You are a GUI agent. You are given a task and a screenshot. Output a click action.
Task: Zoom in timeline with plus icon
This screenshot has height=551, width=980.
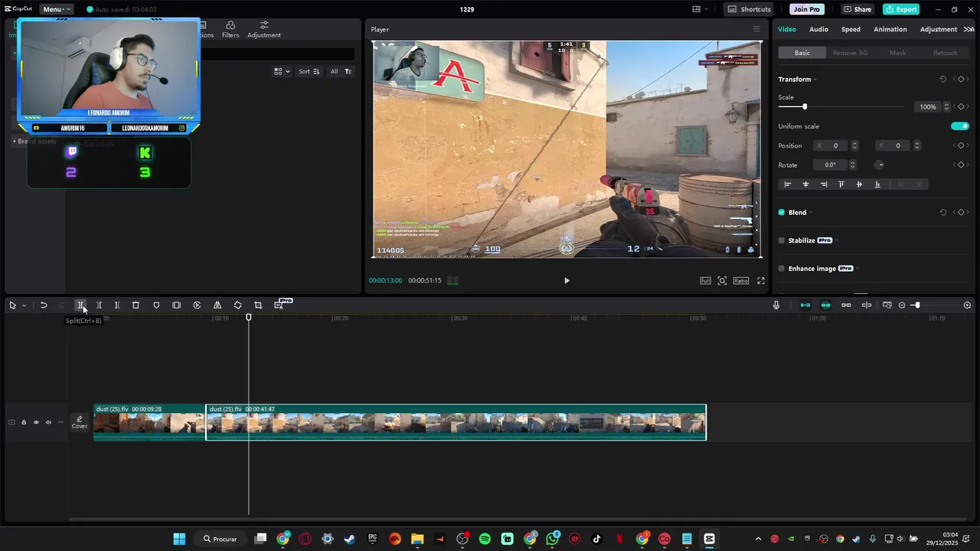pyautogui.click(x=967, y=305)
